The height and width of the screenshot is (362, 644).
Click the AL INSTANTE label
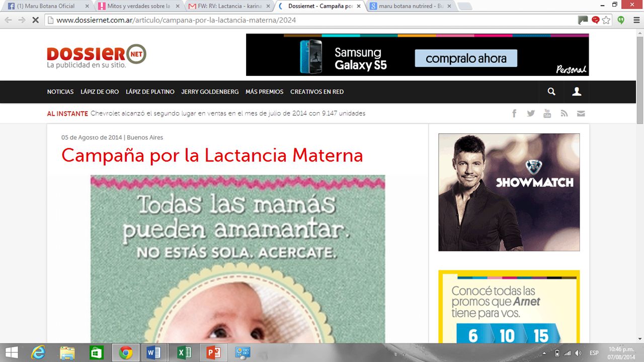(x=67, y=114)
